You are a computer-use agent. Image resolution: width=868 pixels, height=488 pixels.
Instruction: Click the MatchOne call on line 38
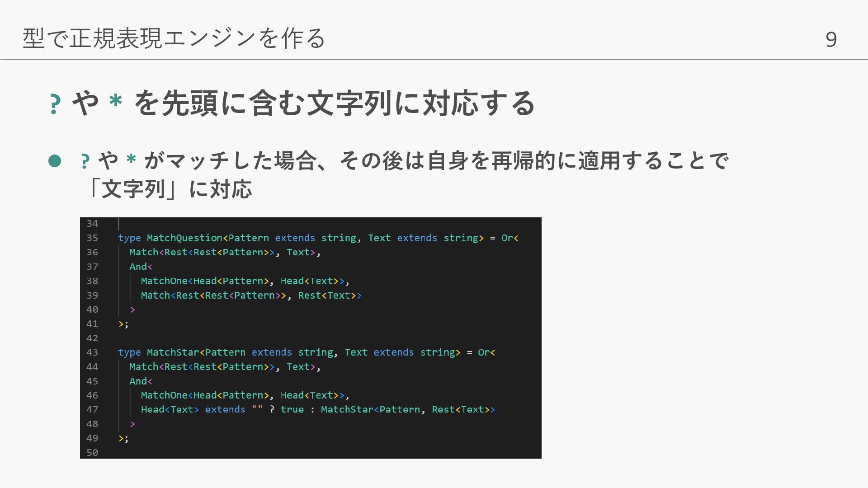164,281
